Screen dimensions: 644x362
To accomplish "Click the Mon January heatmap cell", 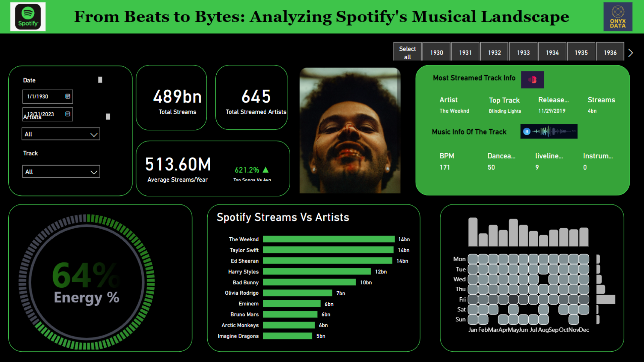I will (x=473, y=259).
